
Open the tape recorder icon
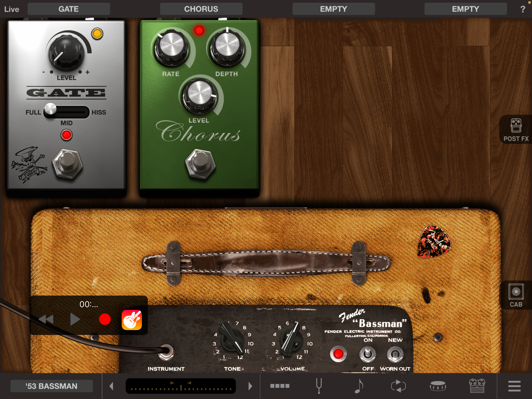point(477,386)
